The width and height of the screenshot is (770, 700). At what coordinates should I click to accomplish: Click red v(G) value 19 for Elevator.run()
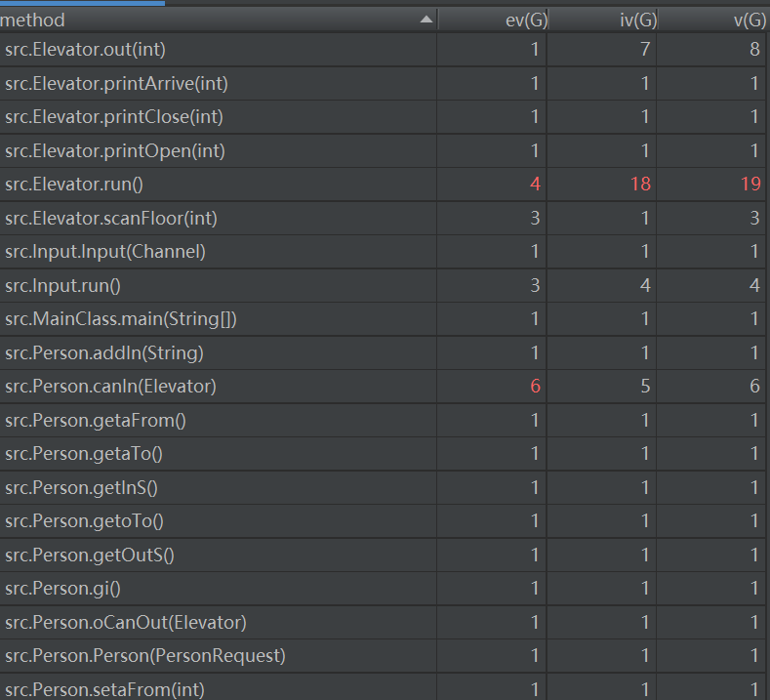750,185
